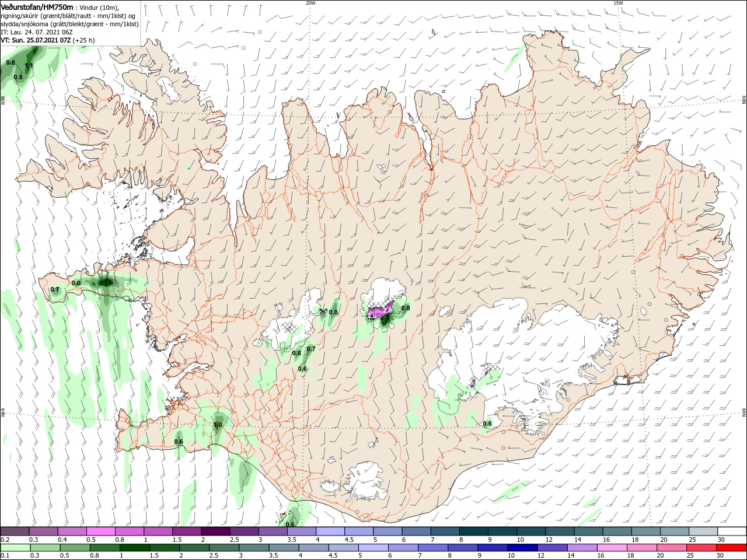Pick the lavender snow swatch between 4 and 4.5
747x560 pixels.
pyautogui.click(x=330, y=531)
